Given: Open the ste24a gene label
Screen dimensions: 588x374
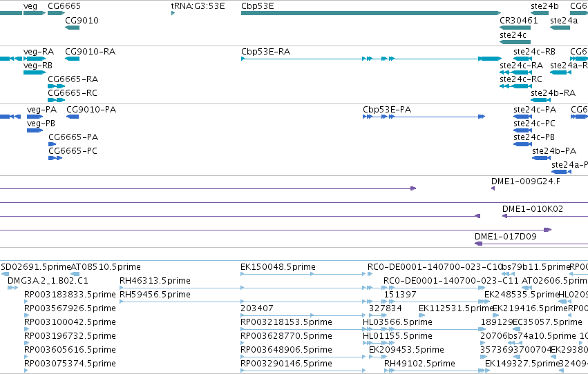Looking at the screenshot, I should 564,20.
